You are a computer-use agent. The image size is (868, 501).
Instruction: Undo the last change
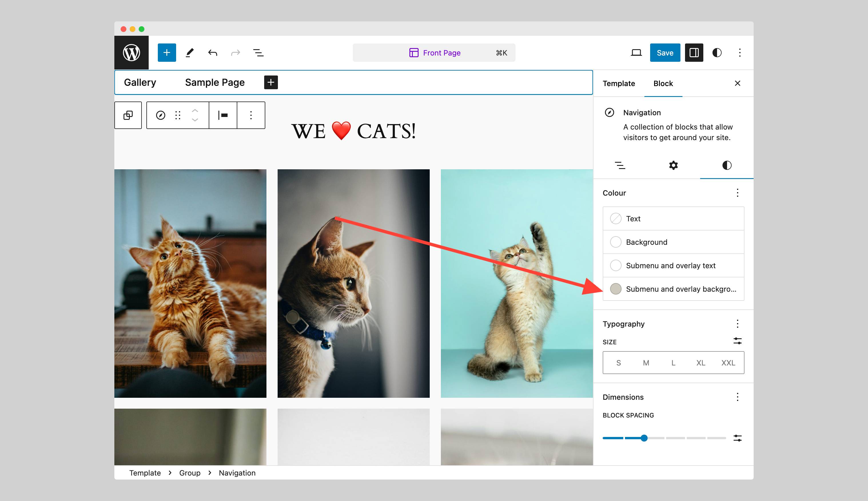[x=213, y=53]
